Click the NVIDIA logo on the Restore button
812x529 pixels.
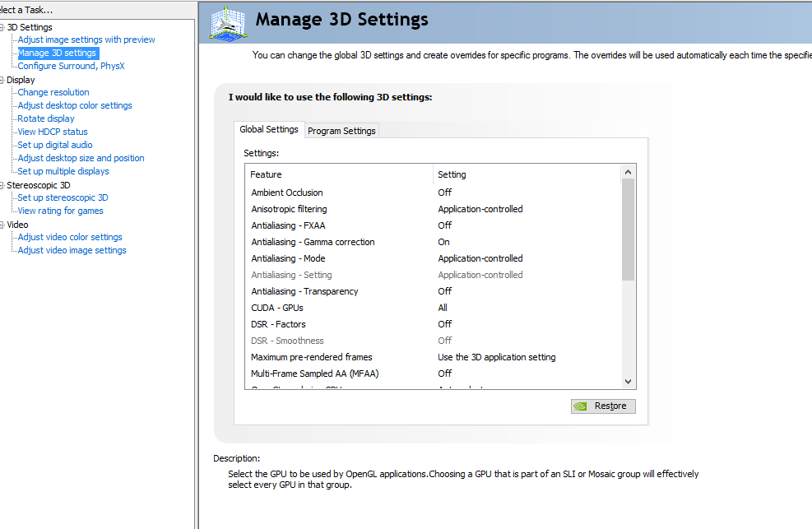[x=581, y=406]
